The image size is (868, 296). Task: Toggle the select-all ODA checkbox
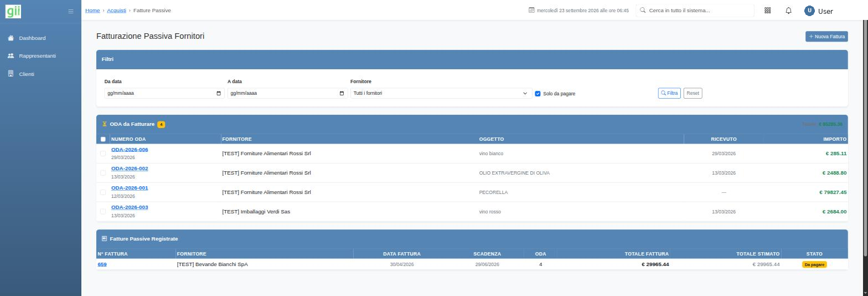[x=103, y=139]
